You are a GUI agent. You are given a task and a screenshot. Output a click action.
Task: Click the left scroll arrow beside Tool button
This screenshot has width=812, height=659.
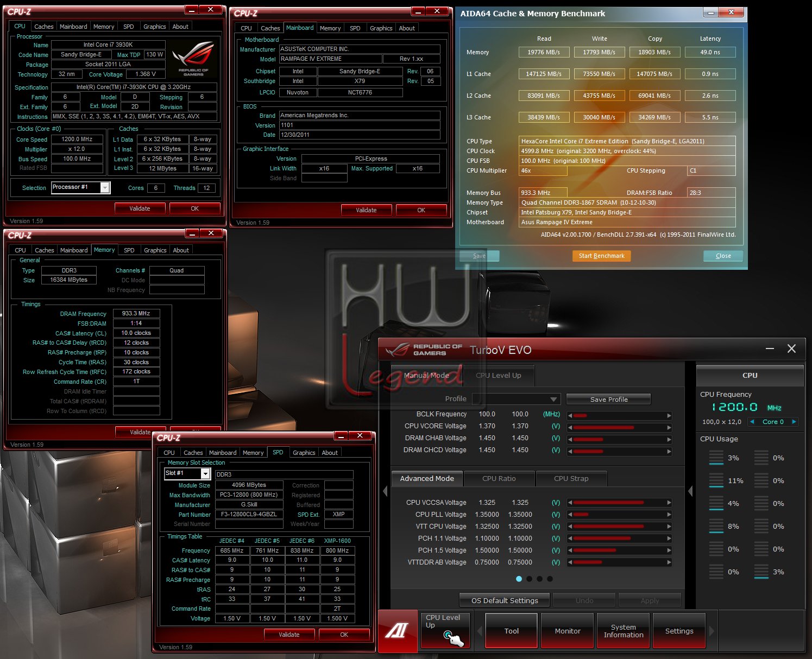480,631
